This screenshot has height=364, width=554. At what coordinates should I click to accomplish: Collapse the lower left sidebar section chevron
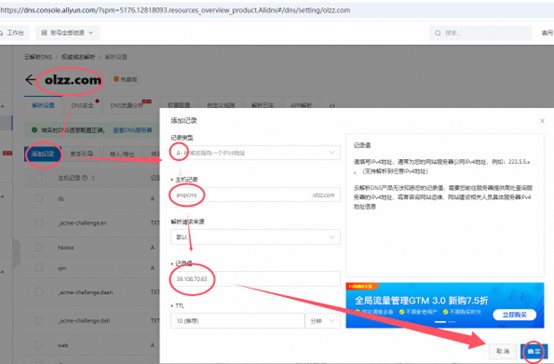[3, 272]
